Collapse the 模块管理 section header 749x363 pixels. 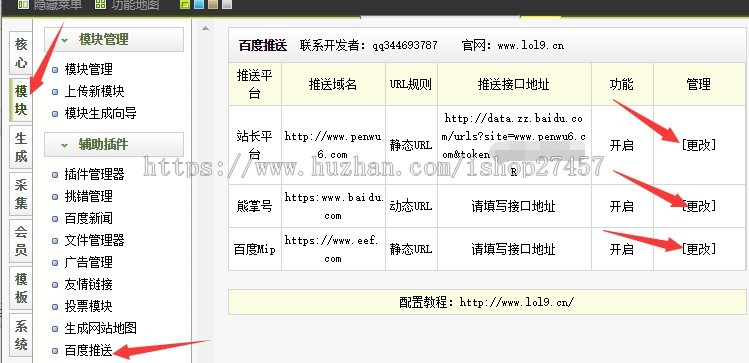click(114, 39)
